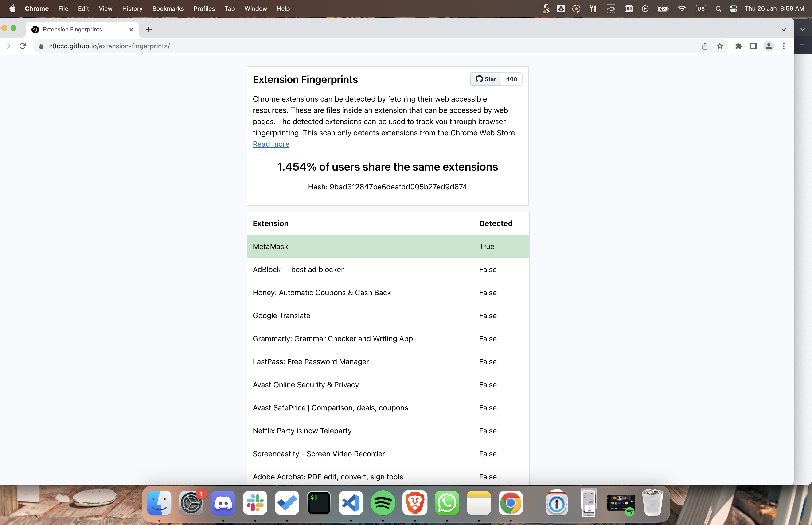Click the GitHub Star button
The width and height of the screenshot is (812, 525).
coord(486,79)
